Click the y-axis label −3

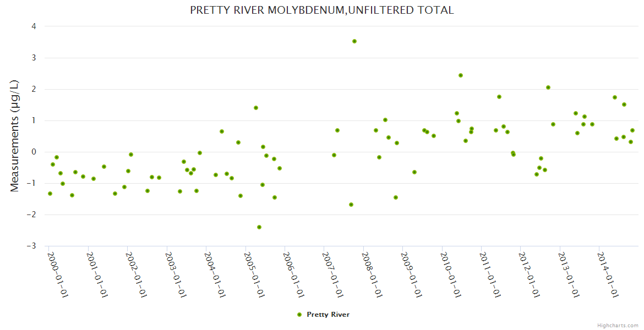(x=32, y=246)
